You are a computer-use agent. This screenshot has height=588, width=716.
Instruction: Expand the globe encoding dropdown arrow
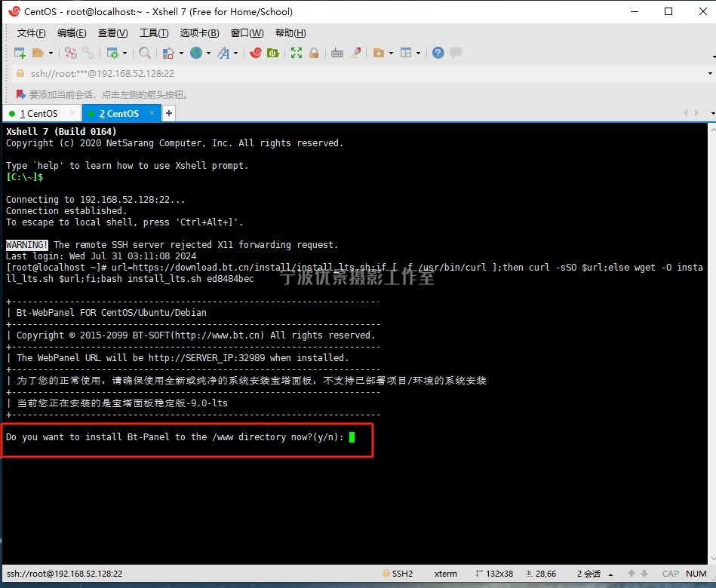209,53
